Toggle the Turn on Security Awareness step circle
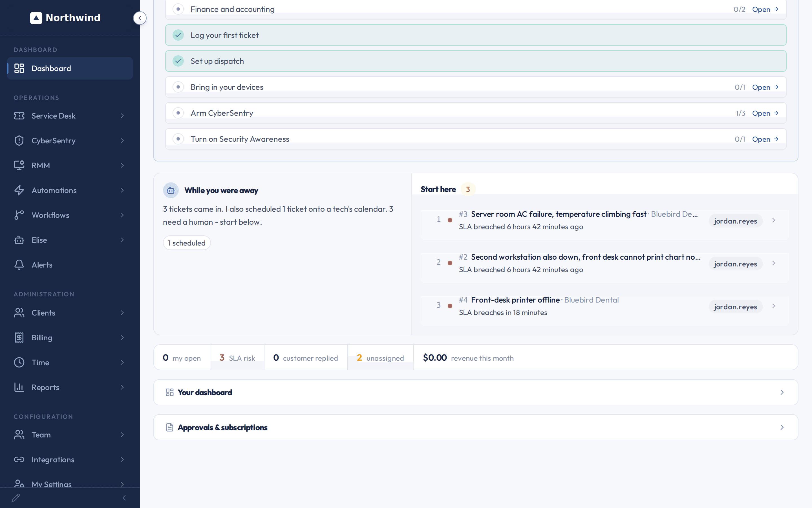This screenshot has width=812, height=508. click(178, 139)
